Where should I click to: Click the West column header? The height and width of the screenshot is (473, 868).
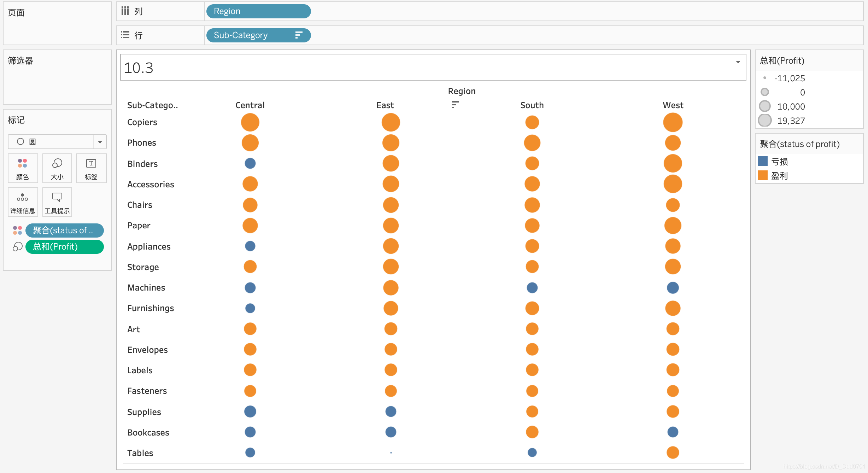(673, 105)
